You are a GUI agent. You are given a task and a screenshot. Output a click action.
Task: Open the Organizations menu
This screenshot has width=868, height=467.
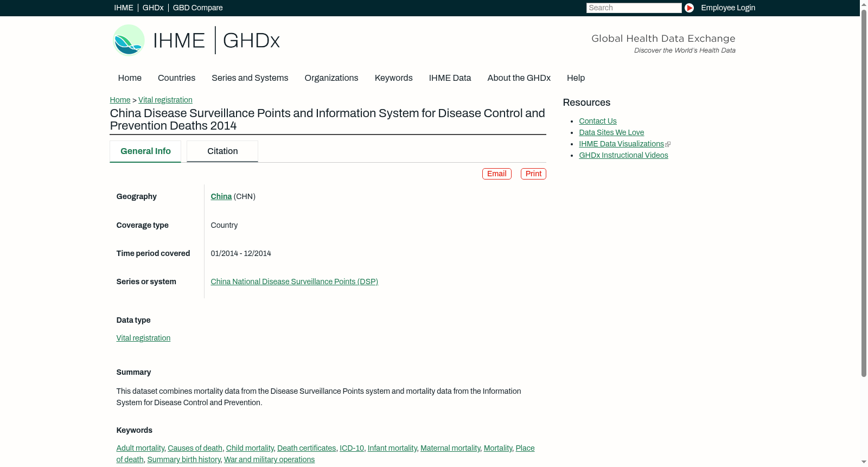point(331,78)
